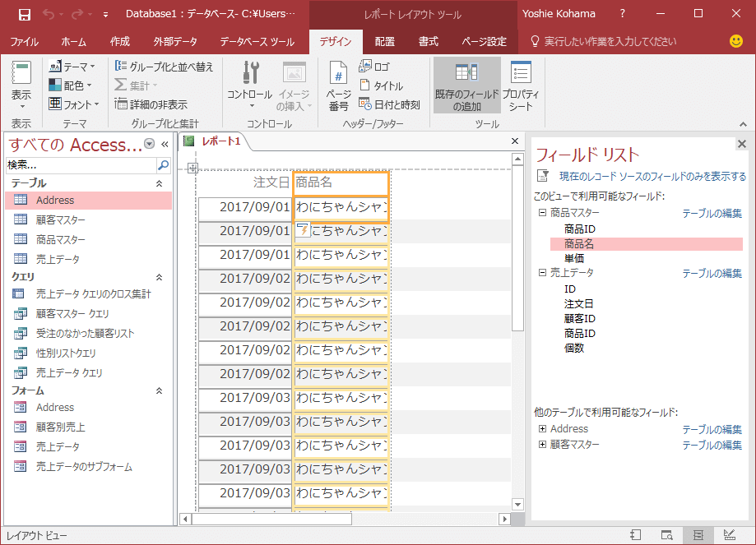
Task: Select 受注のなかった顧客リスト query
Action: (89, 334)
